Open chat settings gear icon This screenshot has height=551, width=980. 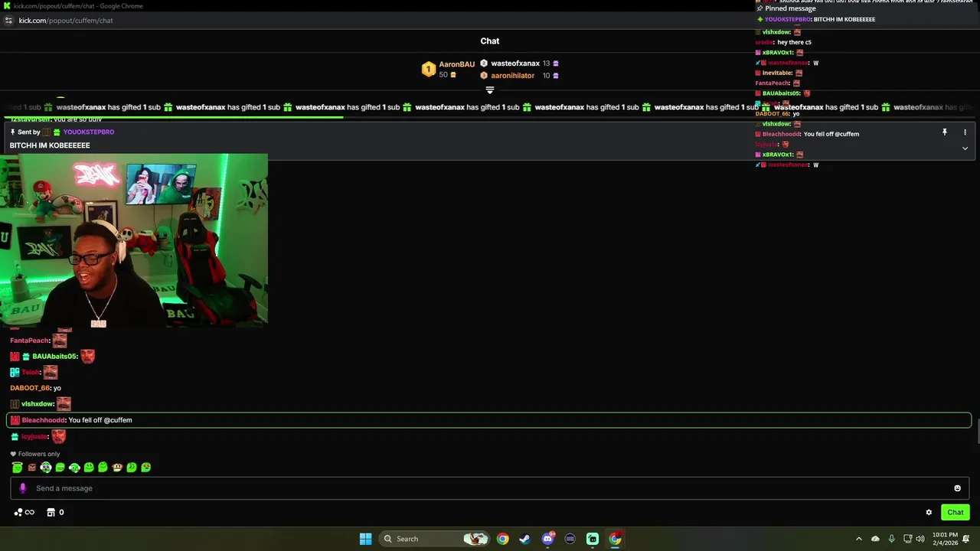[x=929, y=513]
